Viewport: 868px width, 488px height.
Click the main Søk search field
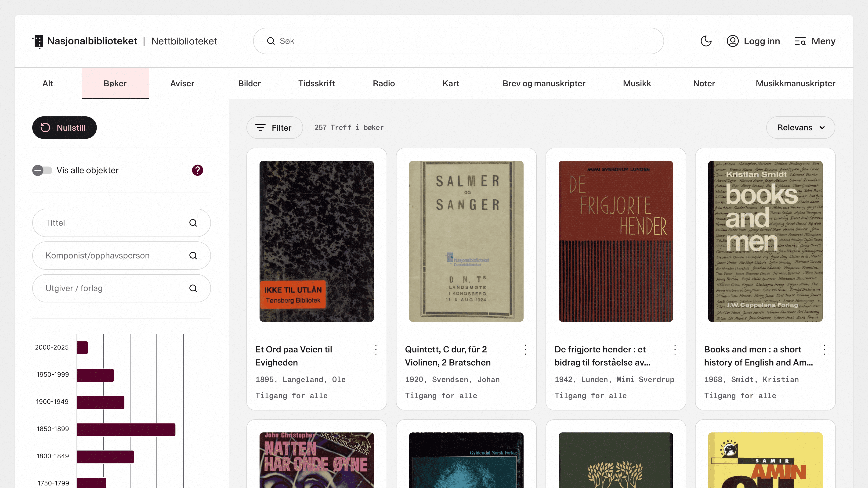(458, 41)
